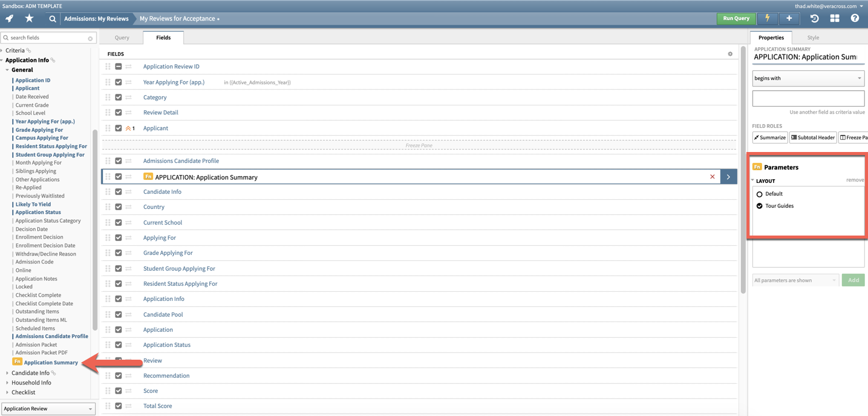
Task: Select the rocket launch icon in the toolbar
Action: (8, 18)
